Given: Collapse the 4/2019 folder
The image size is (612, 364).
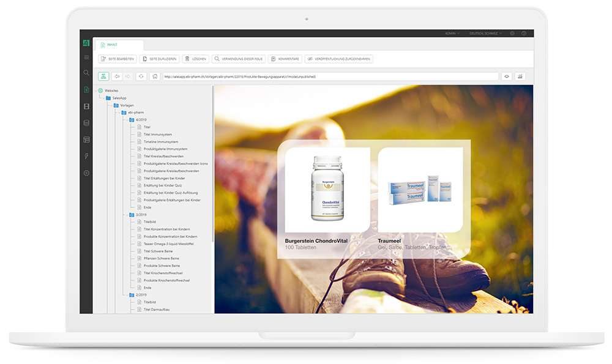Looking at the screenshot, I should [x=127, y=120].
